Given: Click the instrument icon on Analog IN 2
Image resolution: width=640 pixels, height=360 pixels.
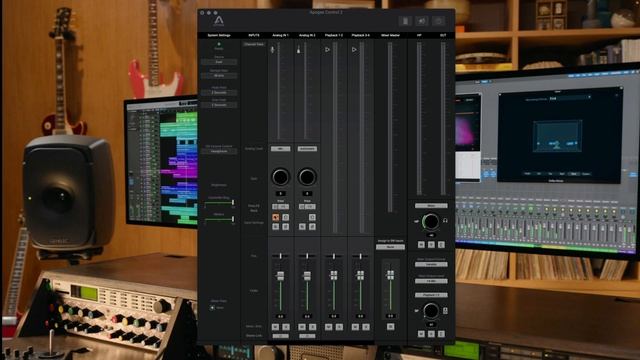Looking at the screenshot, I should (x=299, y=49).
